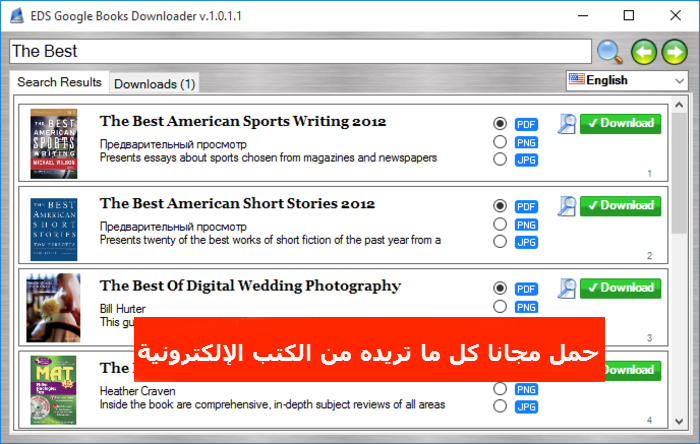Screen dimensions: 700x444
Task: Download The Best Of Digital Wedding Photography
Action: pyautogui.click(x=621, y=288)
